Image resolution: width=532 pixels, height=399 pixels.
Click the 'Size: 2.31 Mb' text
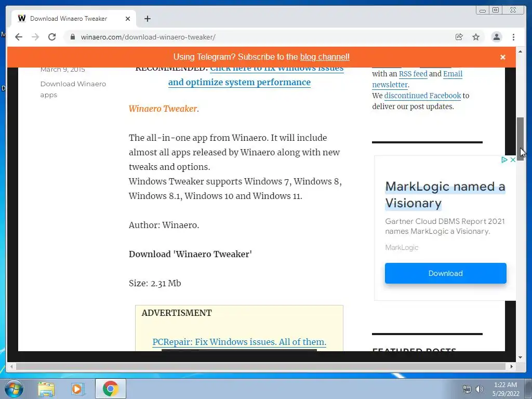pyautogui.click(x=155, y=283)
